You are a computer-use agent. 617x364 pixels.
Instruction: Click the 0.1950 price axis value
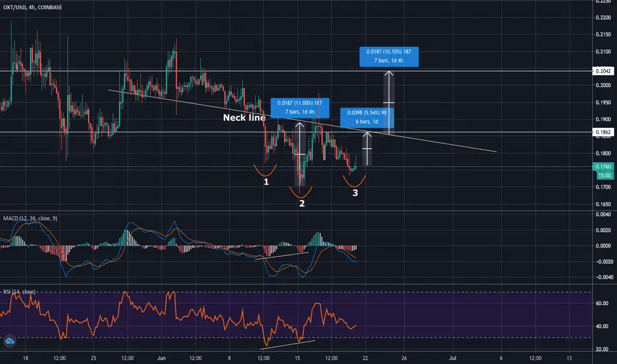[x=603, y=103]
